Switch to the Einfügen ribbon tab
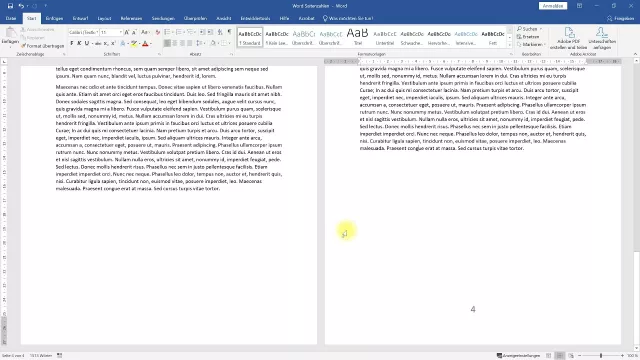 [x=54, y=18]
